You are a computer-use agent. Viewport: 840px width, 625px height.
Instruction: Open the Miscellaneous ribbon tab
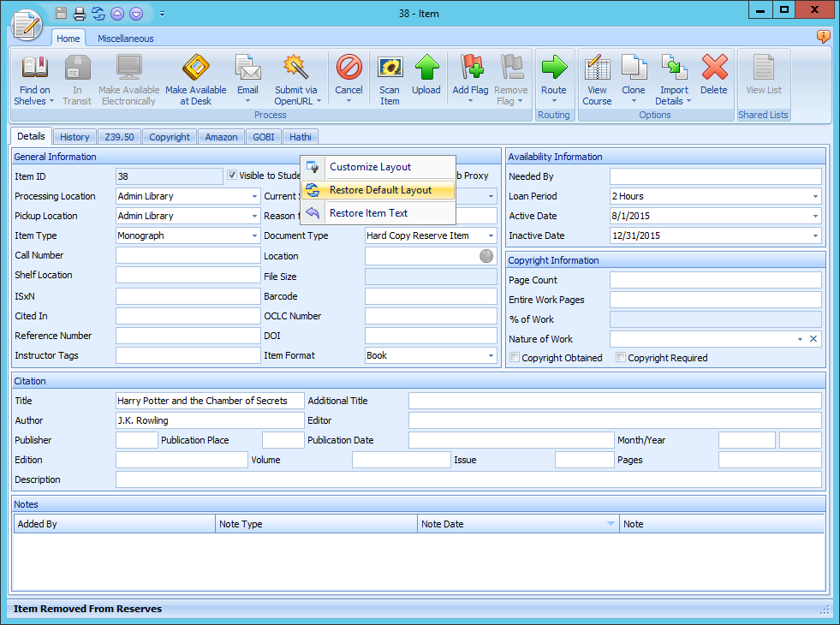[125, 39]
